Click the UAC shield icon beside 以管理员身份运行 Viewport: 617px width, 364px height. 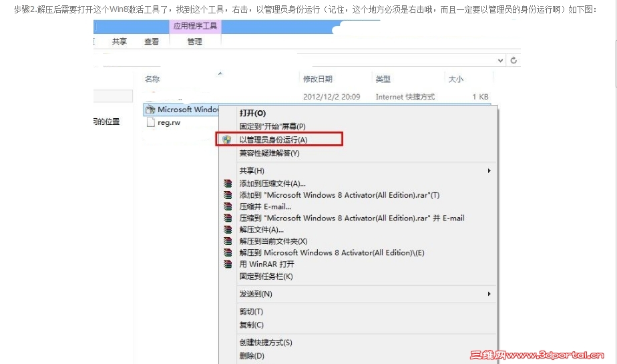(x=226, y=140)
